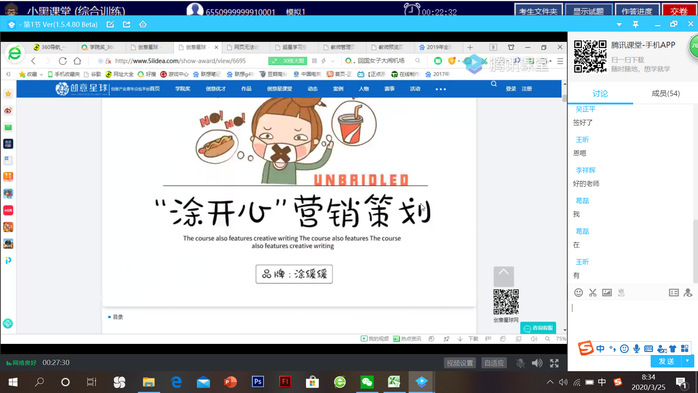Image resolution: width=698 pixels, height=393 pixels.
Task: Switch to the 成员(54) members tab
Action: [666, 93]
